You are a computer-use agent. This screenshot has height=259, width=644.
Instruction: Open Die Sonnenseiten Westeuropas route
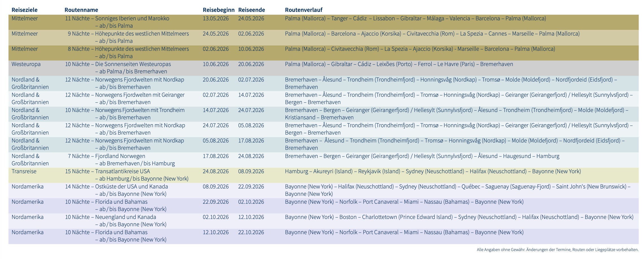tap(133, 64)
